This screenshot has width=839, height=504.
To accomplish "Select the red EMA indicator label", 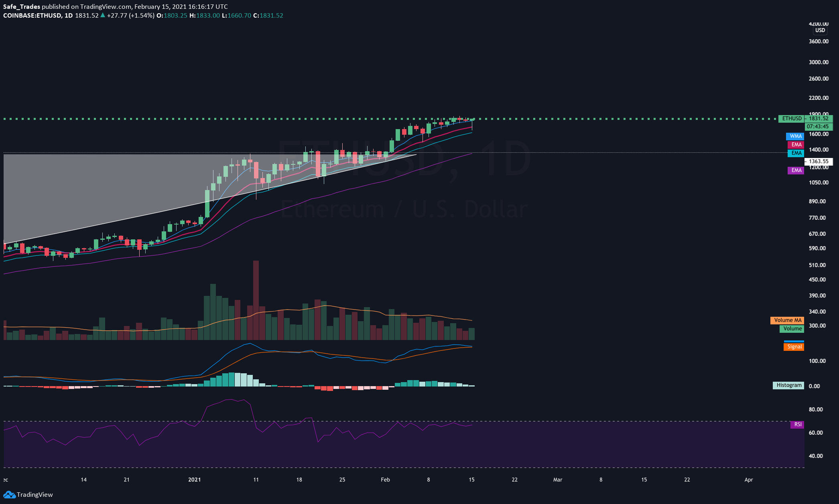I will [796, 145].
